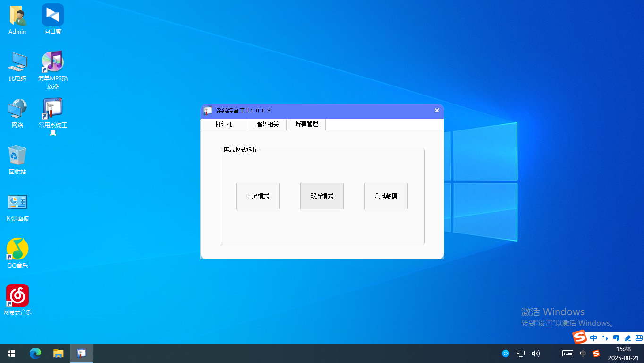Select the 网络 desktop icon
Image resolution: width=644 pixels, height=363 pixels.
[17, 113]
